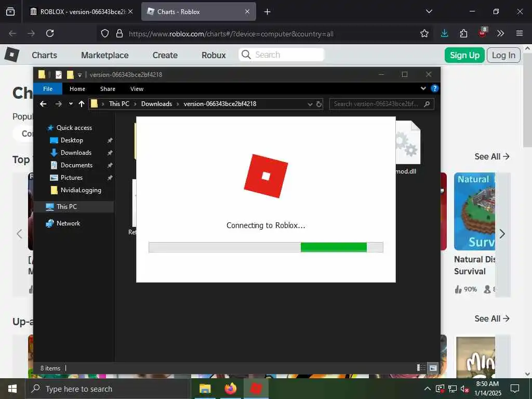This screenshot has width=532, height=399.
Task: Switch to the ROBLOX version-066343bce2 browser tab
Action: [x=82, y=11]
